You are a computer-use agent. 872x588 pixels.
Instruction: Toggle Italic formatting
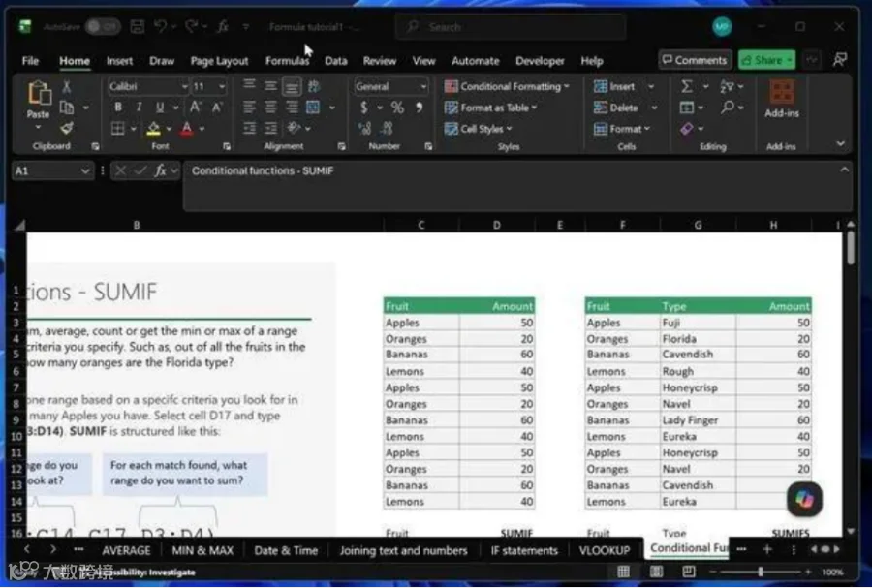[x=139, y=108]
